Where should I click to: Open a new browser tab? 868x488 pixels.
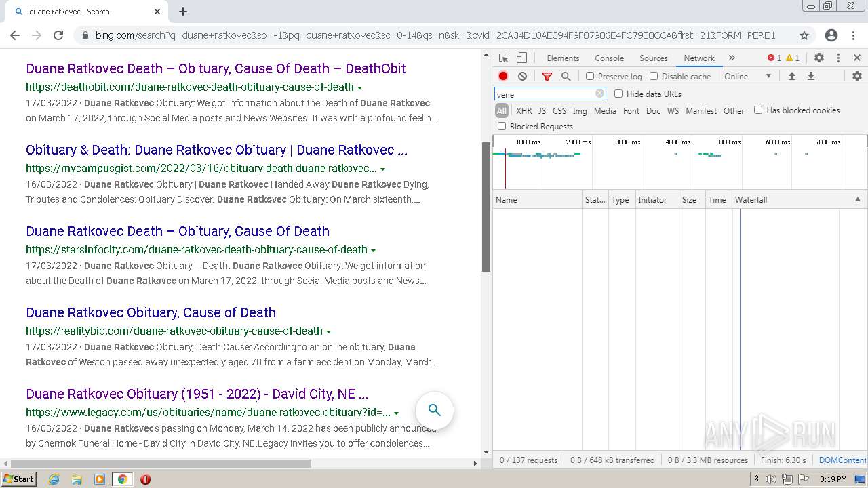point(183,12)
